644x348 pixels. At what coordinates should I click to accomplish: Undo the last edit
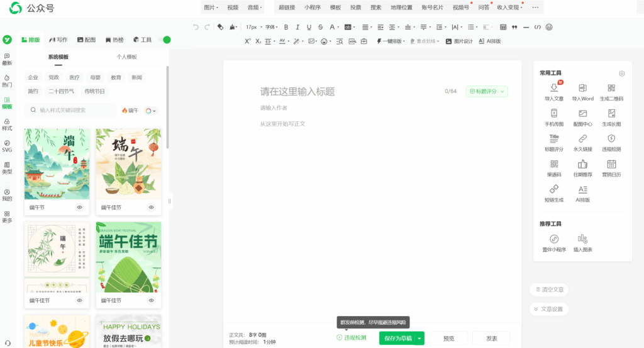(196, 27)
